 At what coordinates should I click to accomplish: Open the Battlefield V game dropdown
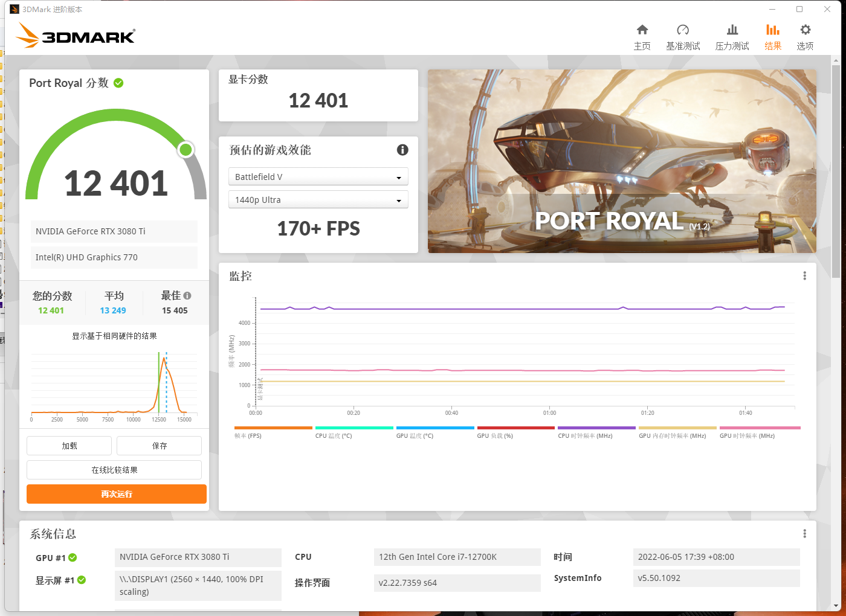pyautogui.click(x=318, y=177)
